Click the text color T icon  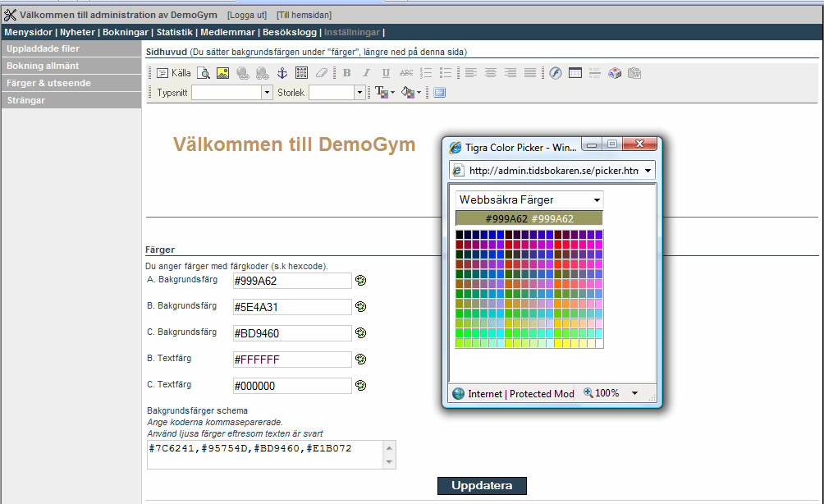[x=382, y=93]
